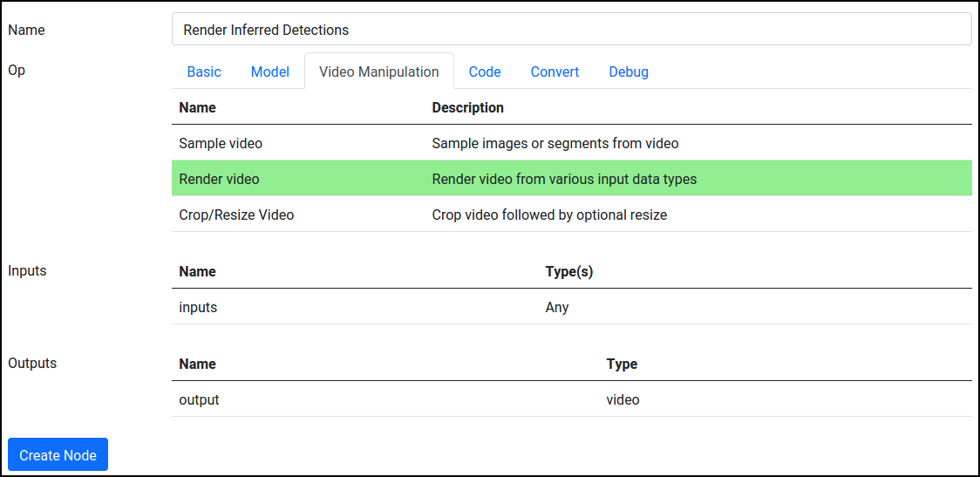
Task: Click 'Render video from various input data types'
Action: click(x=564, y=180)
